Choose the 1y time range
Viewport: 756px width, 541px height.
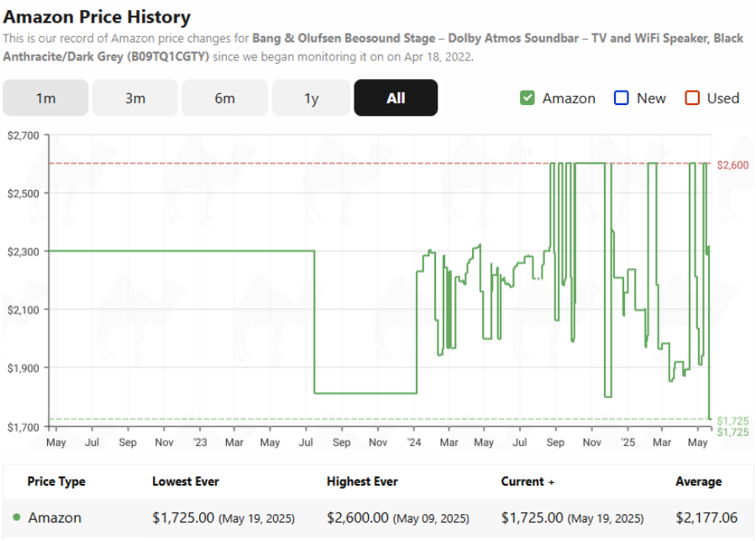311,98
